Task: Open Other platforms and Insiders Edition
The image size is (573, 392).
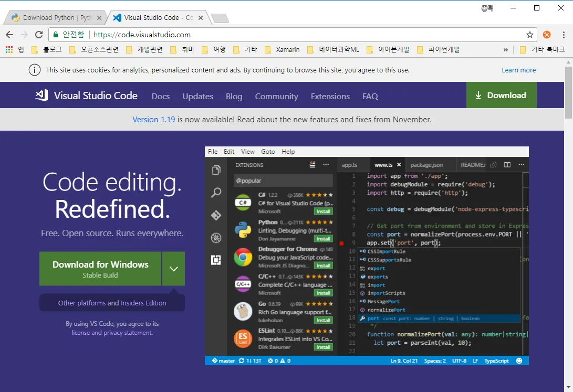Action: 112,303
